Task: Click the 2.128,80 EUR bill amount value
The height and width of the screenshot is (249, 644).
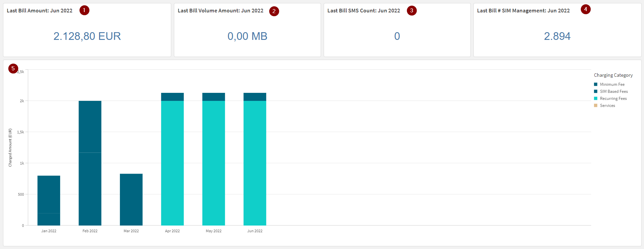Action: [x=87, y=36]
